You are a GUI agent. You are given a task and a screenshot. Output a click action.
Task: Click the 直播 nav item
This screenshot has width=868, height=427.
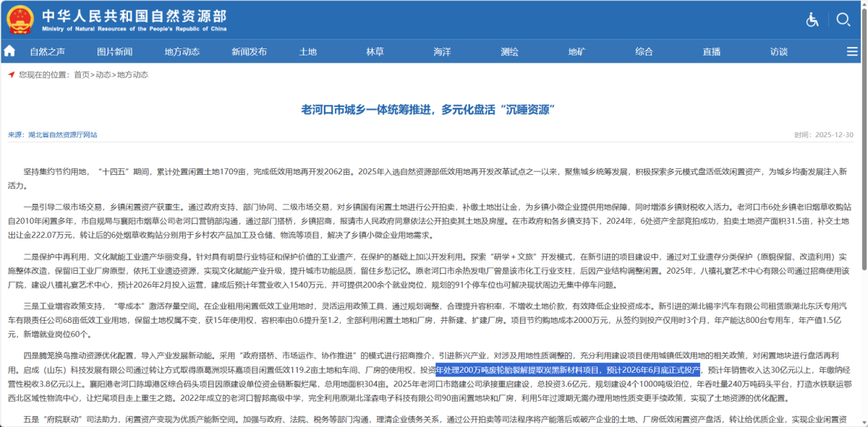pyautogui.click(x=712, y=51)
